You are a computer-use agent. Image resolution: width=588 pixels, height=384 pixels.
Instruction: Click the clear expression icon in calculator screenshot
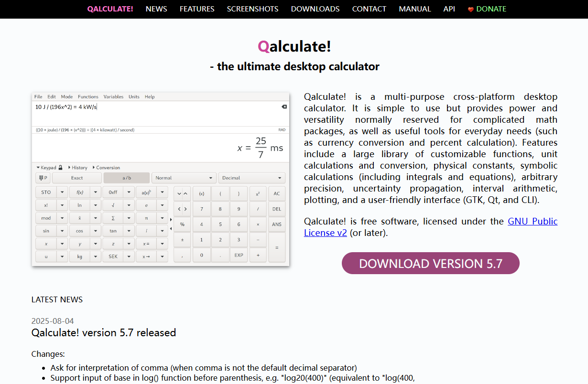[x=284, y=107]
